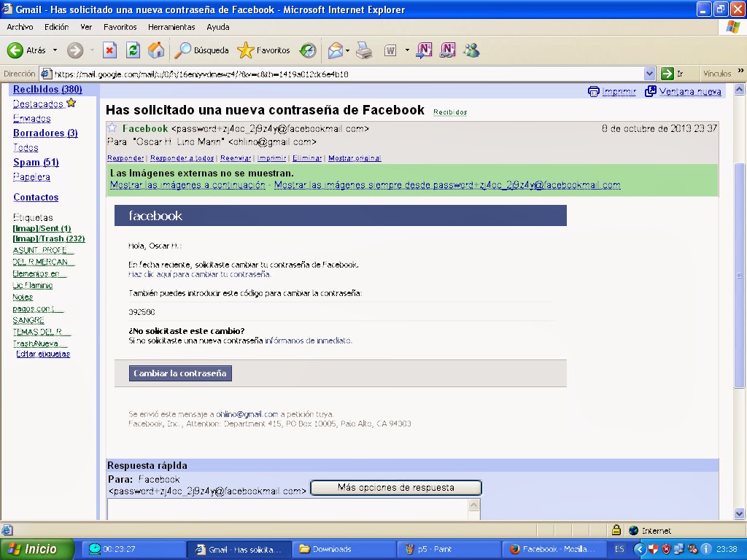Viewport: 747px width, 560px height.
Task: Print the page with the printer icon
Action: pyautogui.click(x=364, y=50)
